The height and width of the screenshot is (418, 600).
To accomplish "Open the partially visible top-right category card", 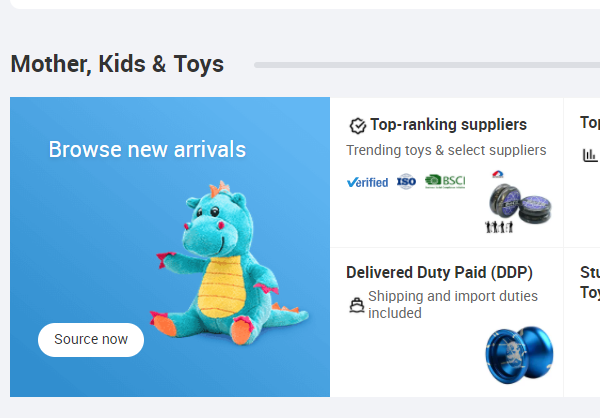I will point(589,123).
